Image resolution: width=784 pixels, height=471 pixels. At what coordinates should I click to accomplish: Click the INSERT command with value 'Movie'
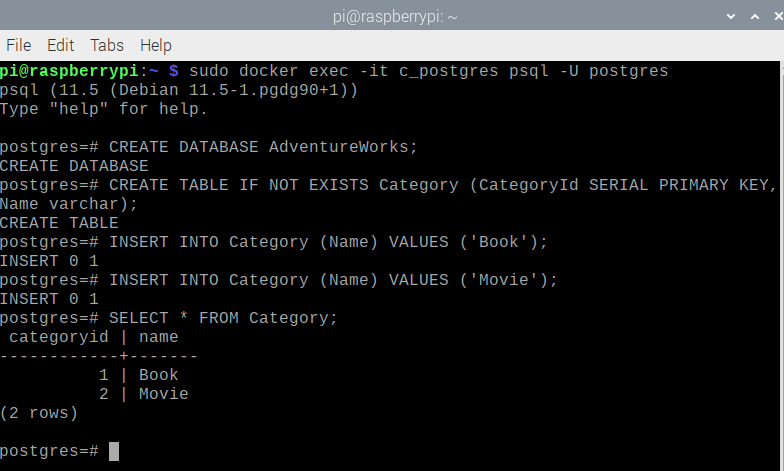[x=333, y=280]
